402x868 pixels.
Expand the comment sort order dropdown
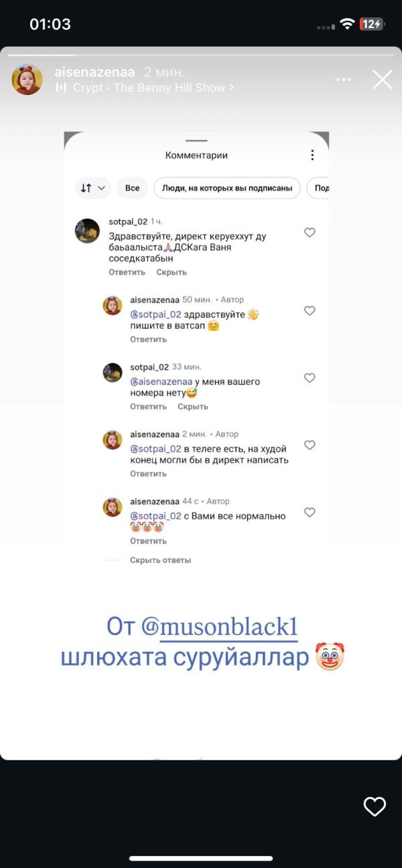(x=94, y=188)
